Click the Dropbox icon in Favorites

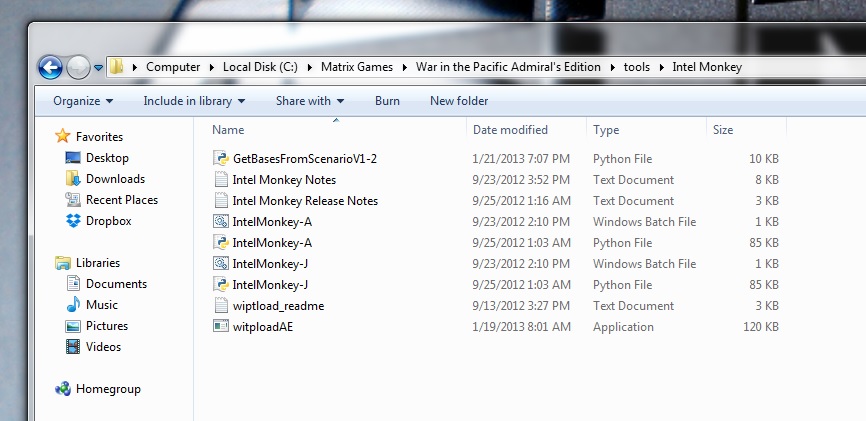point(73,220)
